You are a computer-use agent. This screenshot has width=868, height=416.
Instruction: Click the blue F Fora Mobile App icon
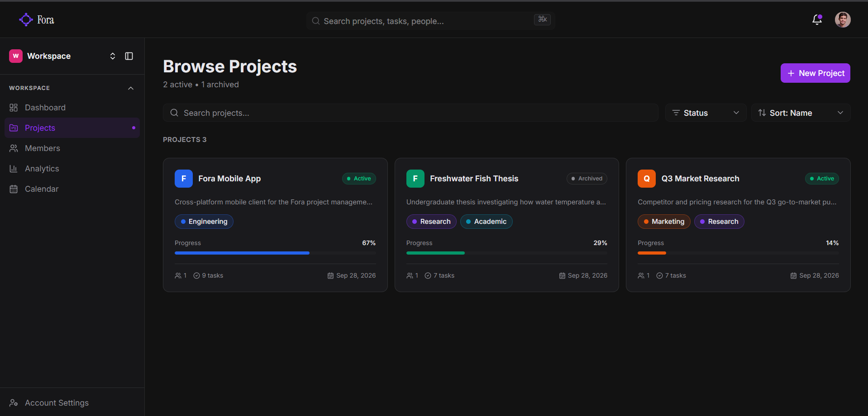[x=184, y=179]
